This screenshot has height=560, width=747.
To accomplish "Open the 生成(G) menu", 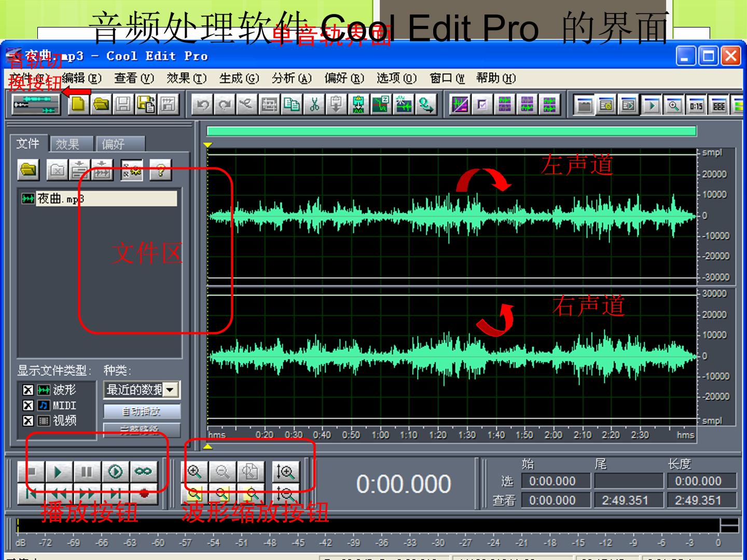I will 239,78.
